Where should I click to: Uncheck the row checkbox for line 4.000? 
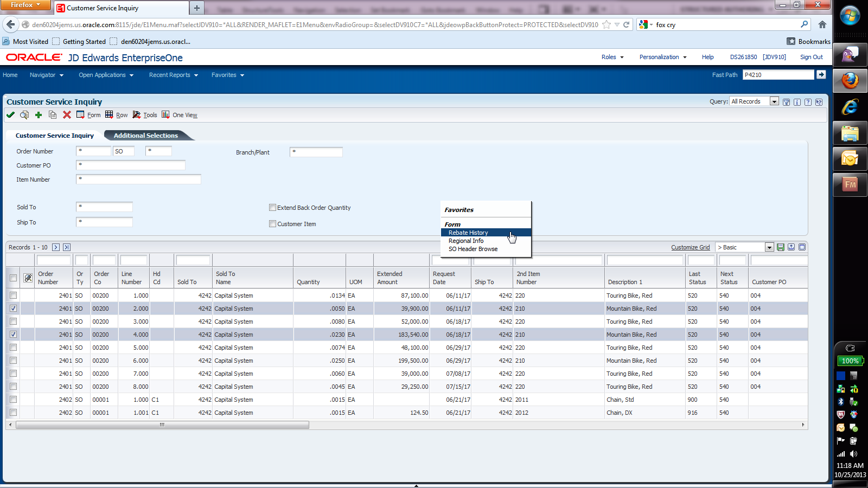point(14,335)
